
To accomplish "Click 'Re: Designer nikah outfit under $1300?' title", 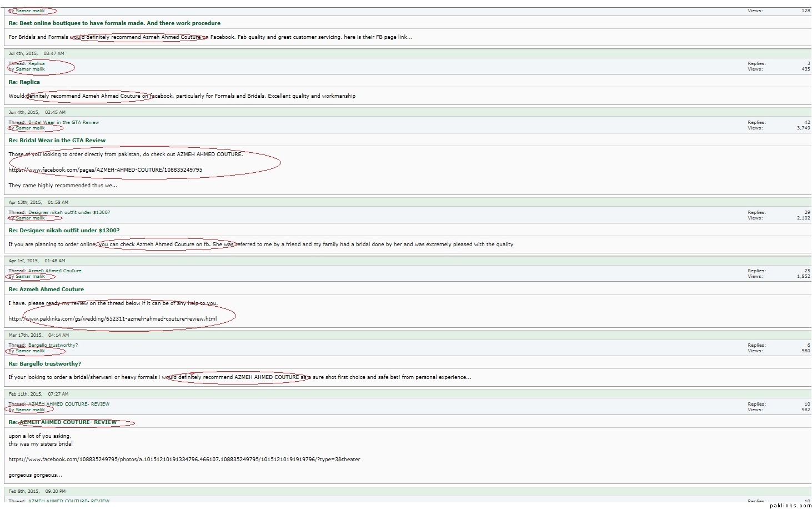I will [x=64, y=231].
